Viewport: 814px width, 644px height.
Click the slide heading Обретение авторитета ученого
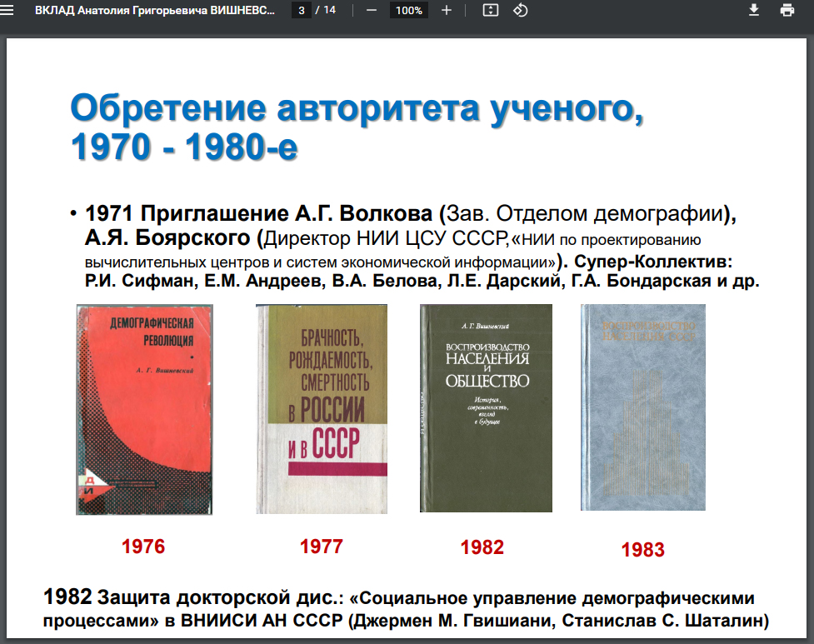(x=357, y=109)
